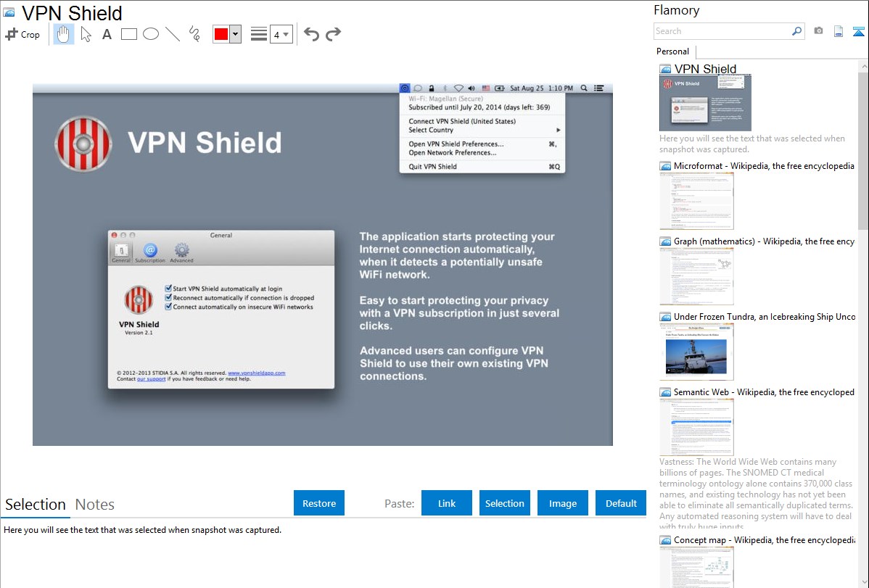
Task: Open the General preferences pane icon
Action: pyautogui.click(x=121, y=253)
